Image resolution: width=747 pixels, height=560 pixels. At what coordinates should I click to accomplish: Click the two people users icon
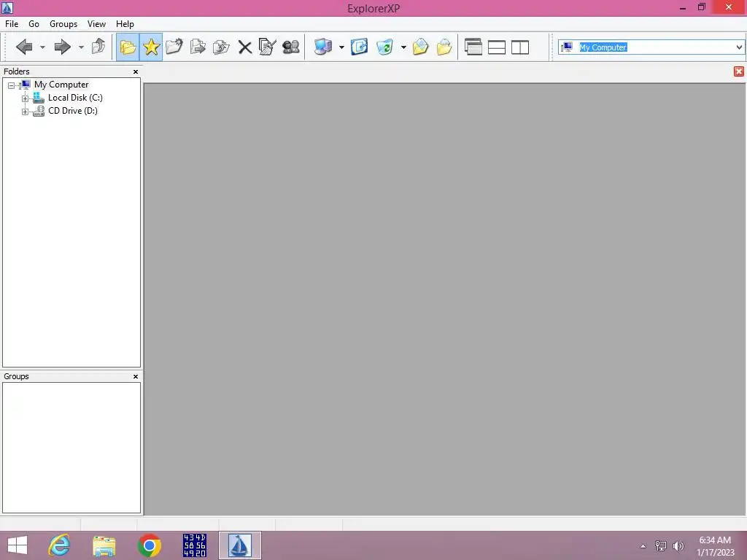[x=290, y=47]
